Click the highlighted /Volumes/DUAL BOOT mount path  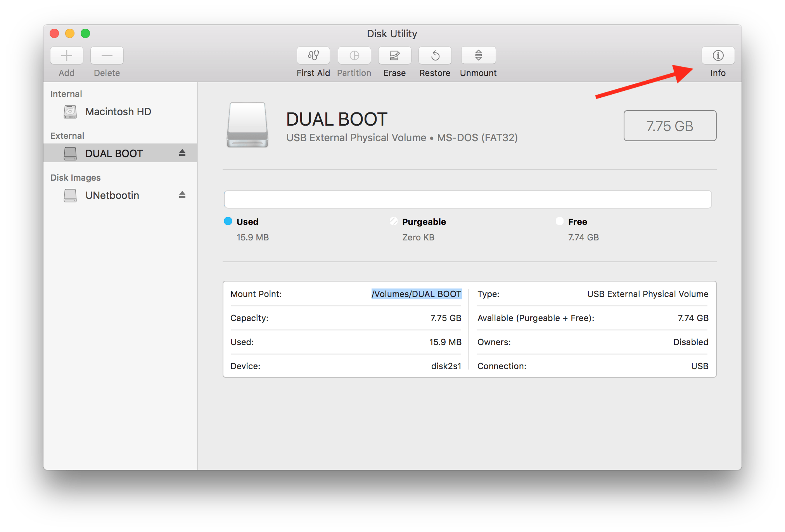pyautogui.click(x=416, y=294)
